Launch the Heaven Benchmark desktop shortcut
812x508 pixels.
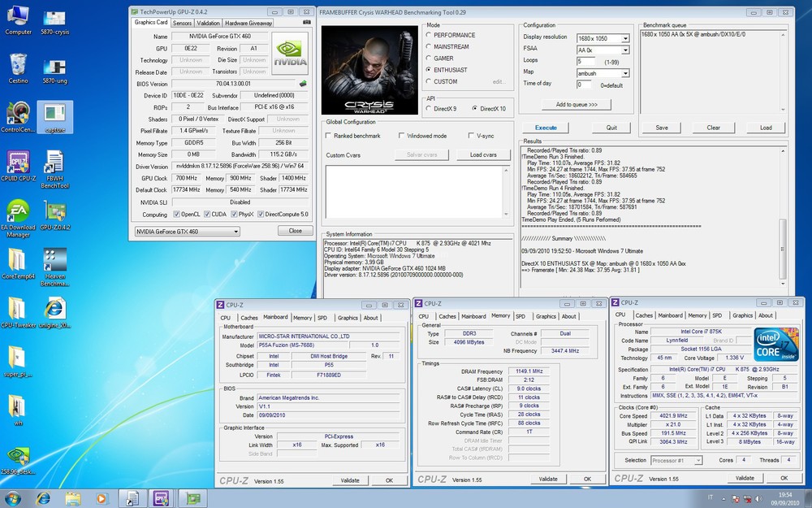(x=55, y=267)
